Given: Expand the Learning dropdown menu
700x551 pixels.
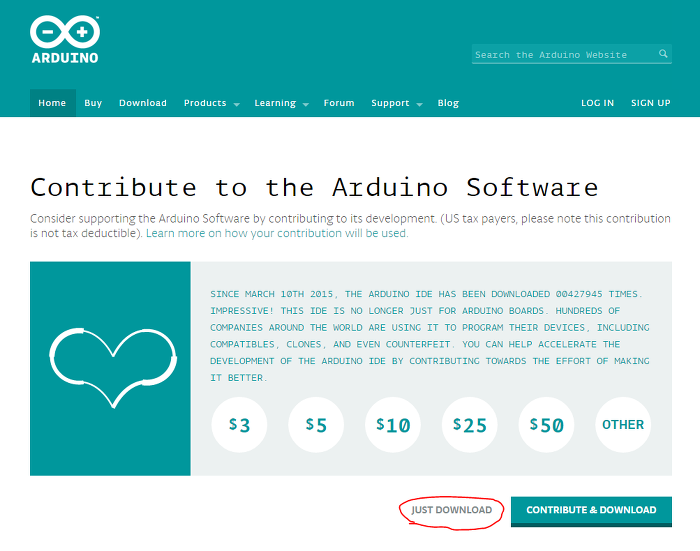Looking at the screenshot, I should pos(281,103).
